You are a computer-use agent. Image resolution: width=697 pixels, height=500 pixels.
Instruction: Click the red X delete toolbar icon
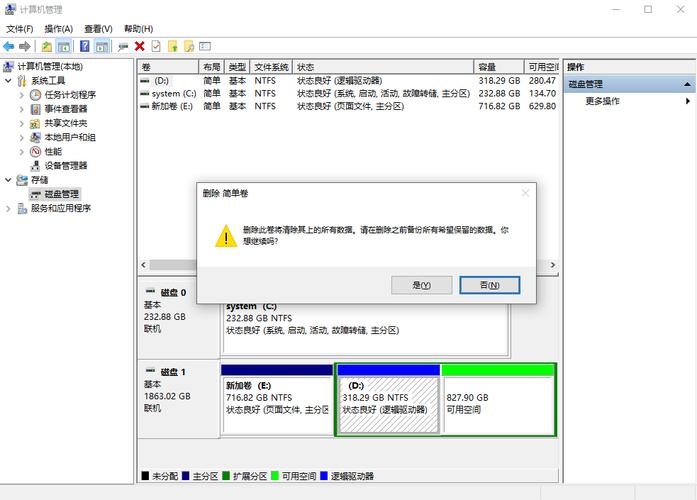pyautogui.click(x=140, y=46)
